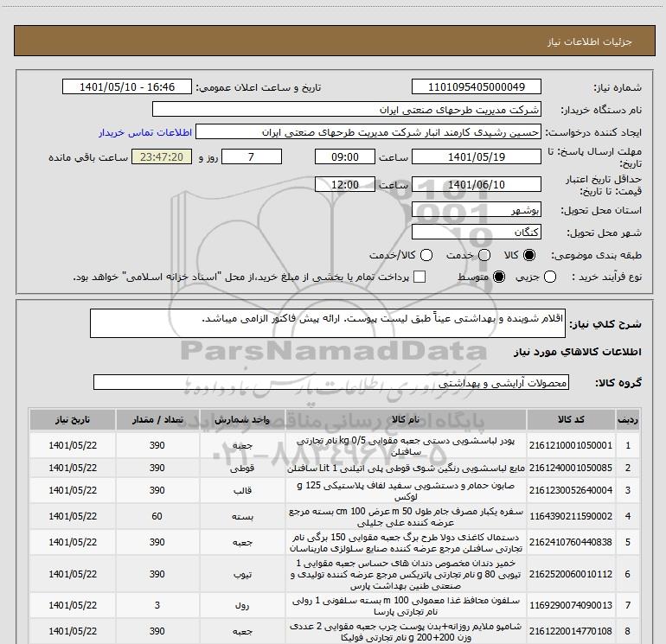666x644 pixels.
Task: Click the request number field 1101095405000049
Action: [476, 86]
